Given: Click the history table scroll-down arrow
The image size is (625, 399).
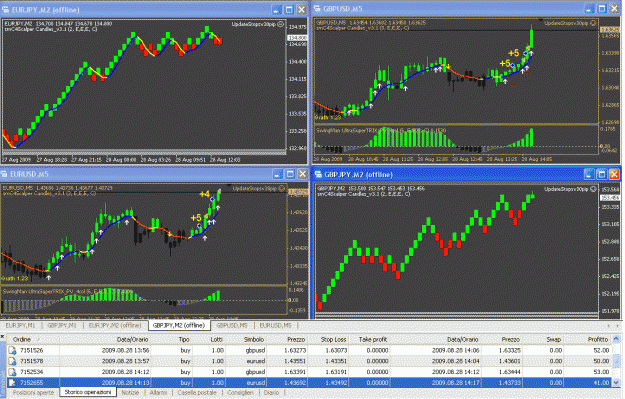Looking at the screenshot, I should [617, 383].
